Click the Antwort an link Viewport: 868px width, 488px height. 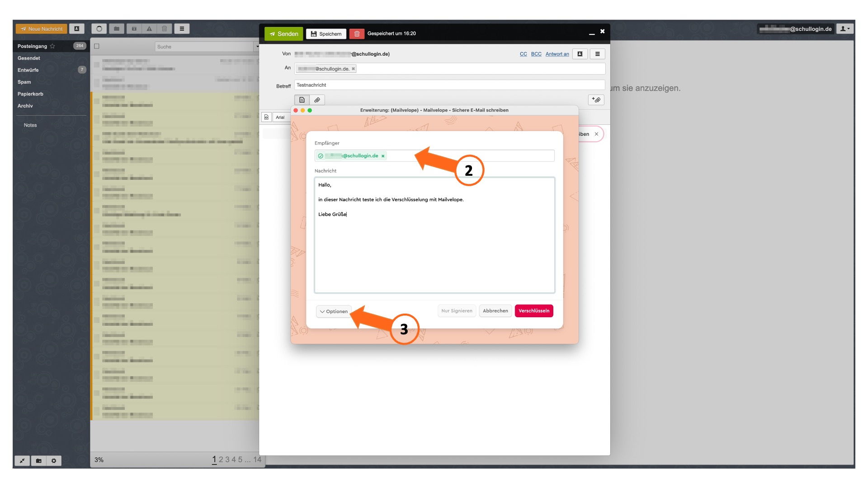click(x=557, y=54)
